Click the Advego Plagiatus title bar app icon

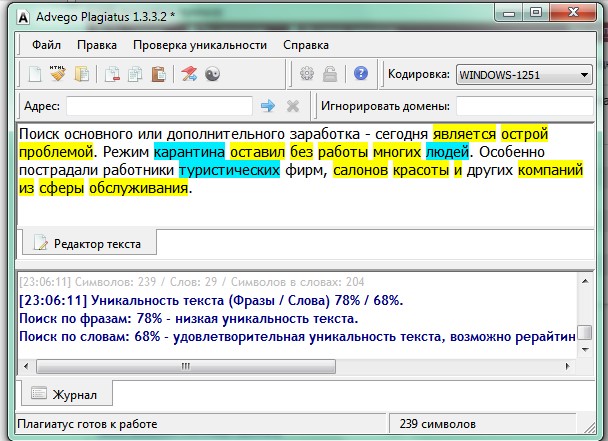[x=23, y=17]
